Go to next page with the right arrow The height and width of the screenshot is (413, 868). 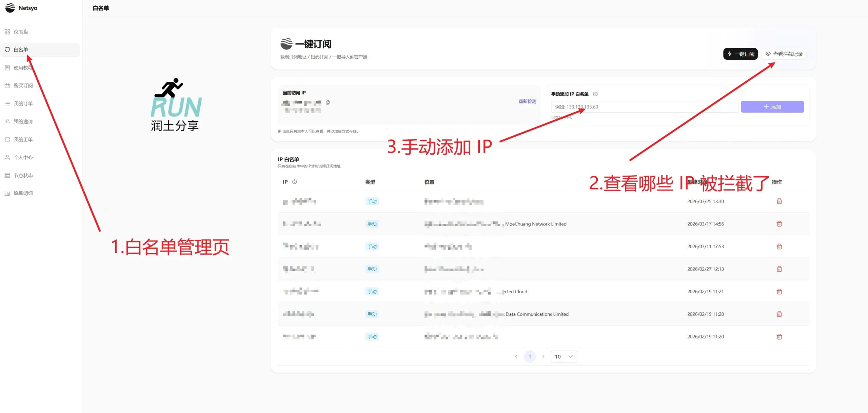tap(543, 356)
